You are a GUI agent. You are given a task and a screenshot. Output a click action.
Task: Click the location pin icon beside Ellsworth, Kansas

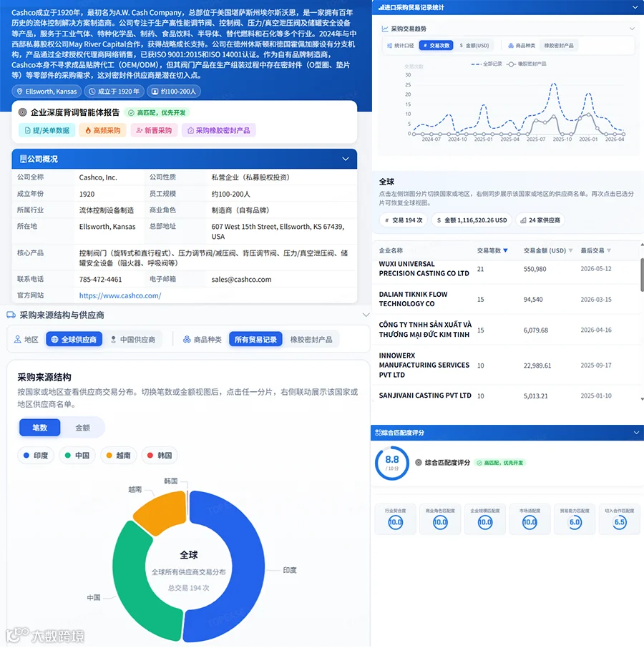coord(19,92)
